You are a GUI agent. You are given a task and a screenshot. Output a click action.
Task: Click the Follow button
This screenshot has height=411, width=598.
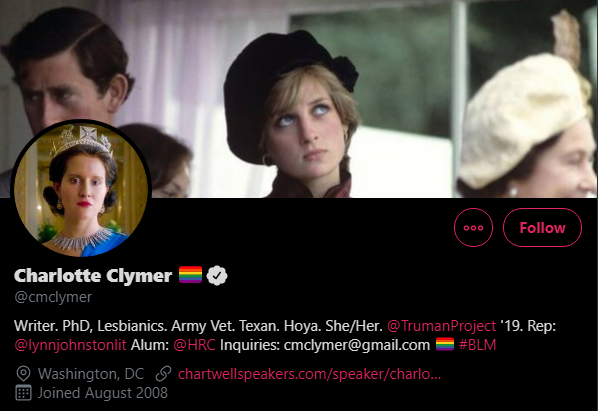point(542,228)
